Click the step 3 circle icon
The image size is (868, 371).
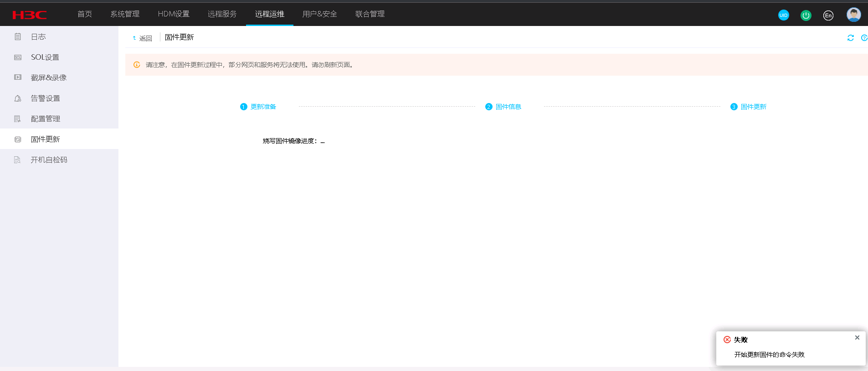[734, 107]
